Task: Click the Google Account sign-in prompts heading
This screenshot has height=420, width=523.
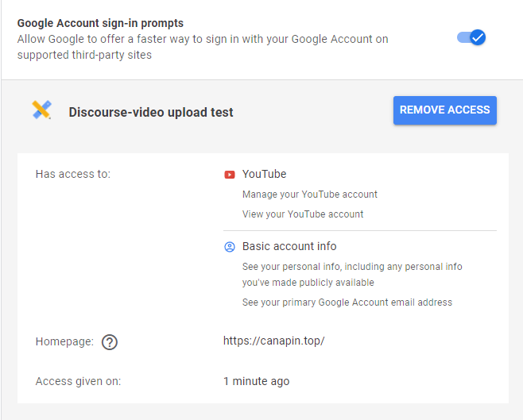Action: [100, 23]
